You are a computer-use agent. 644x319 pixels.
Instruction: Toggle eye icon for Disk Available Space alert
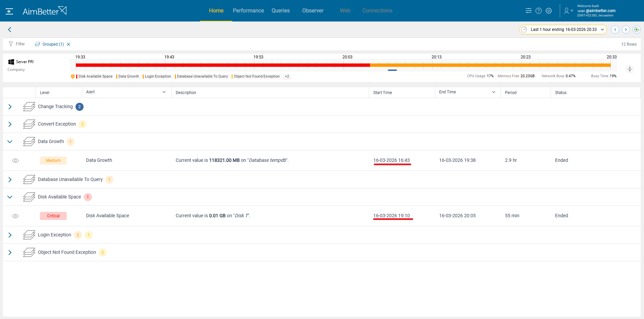point(15,216)
